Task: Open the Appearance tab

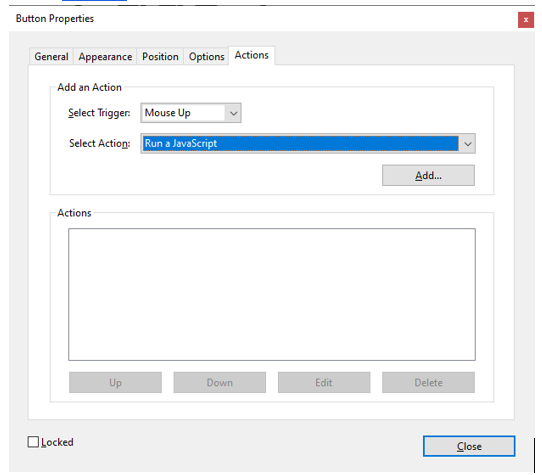Action: pyautogui.click(x=105, y=56)
